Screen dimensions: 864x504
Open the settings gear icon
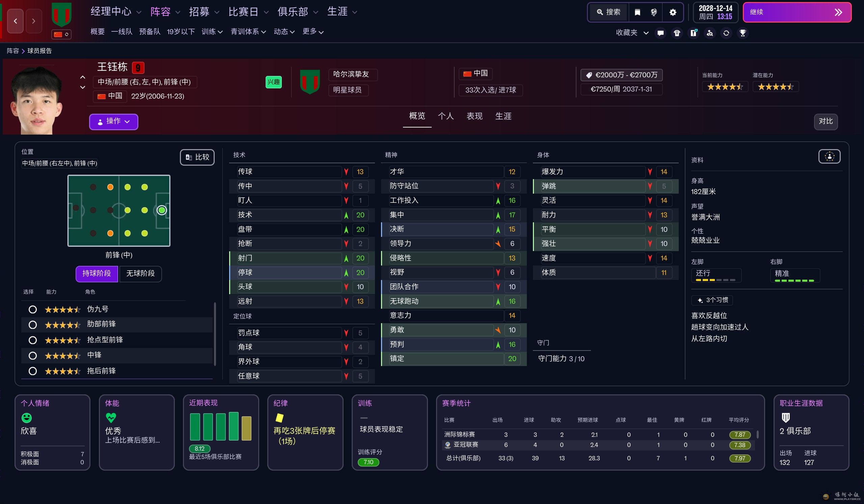point(673,12)
